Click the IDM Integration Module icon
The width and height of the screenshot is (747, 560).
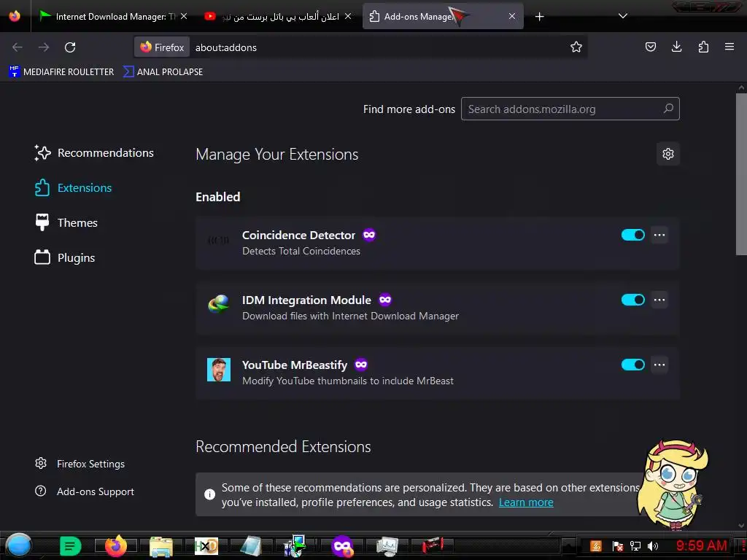(219, 304)
